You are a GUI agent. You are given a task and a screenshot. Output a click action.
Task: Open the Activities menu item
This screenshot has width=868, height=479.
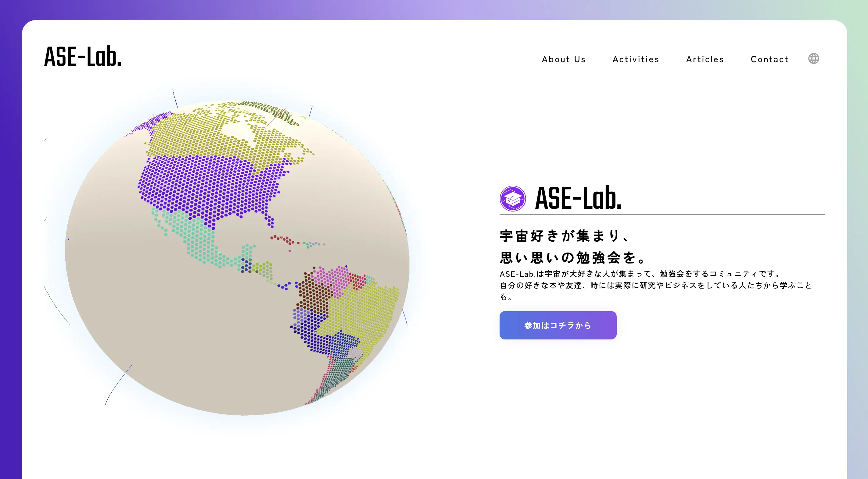pos(636,59)
